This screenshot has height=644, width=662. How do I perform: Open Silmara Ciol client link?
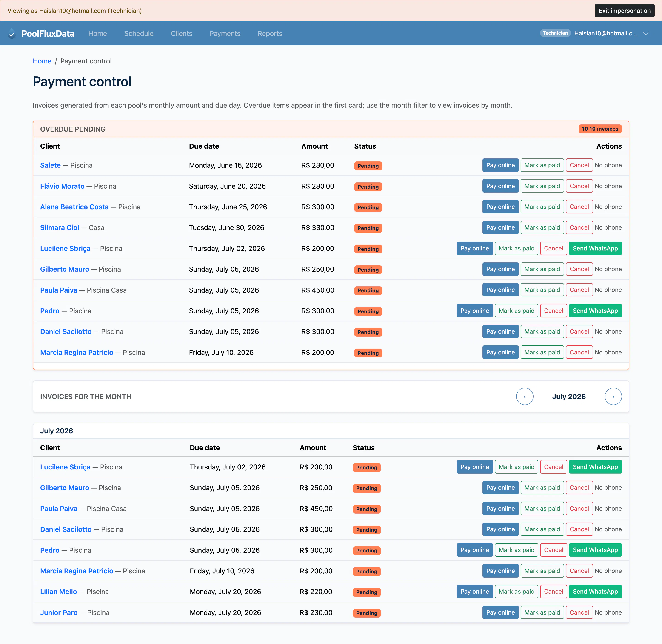tap(60, 228)
